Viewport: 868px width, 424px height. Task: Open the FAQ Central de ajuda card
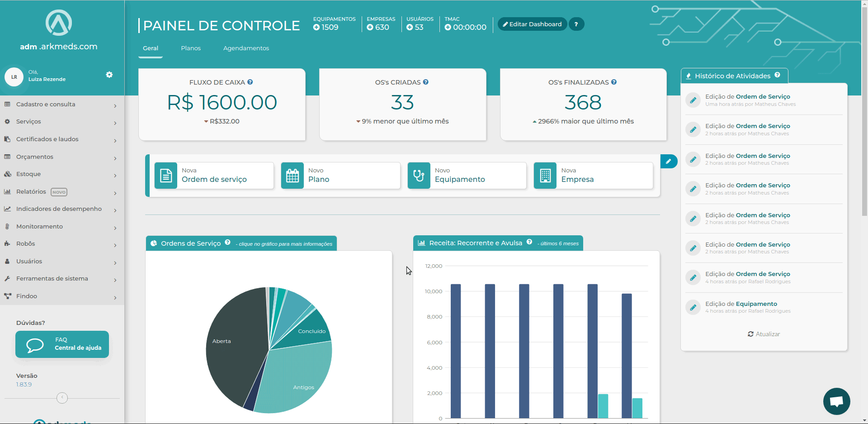[62, 344]
